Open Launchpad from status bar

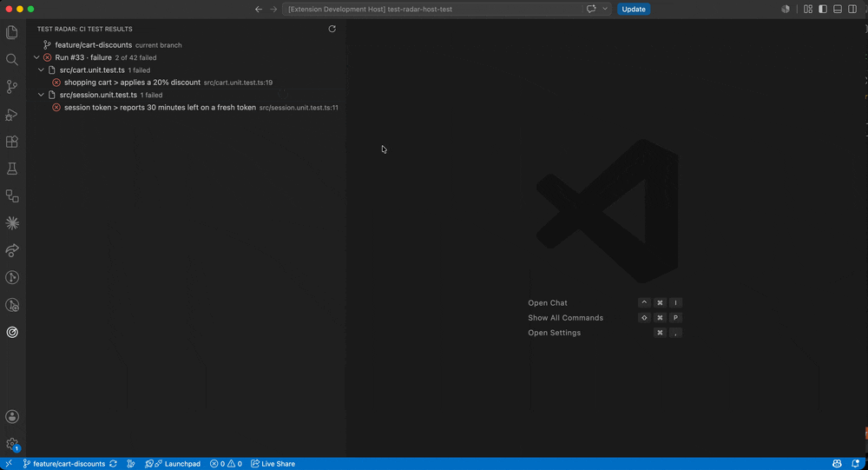coord(173,464)
